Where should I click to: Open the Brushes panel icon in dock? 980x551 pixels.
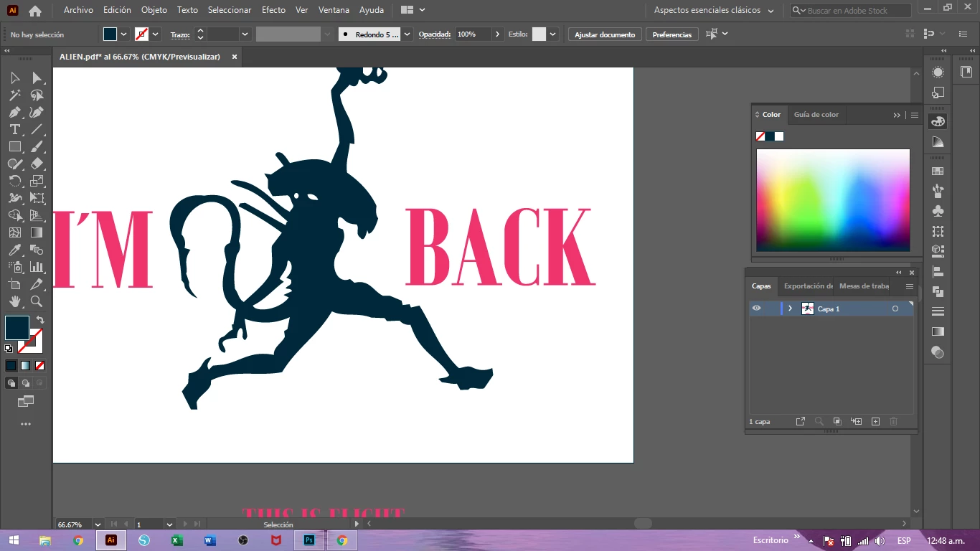(x=938, y=191)
